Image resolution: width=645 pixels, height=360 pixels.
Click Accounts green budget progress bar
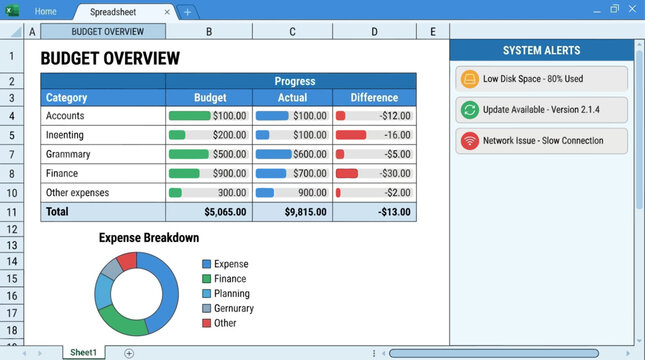189,116
